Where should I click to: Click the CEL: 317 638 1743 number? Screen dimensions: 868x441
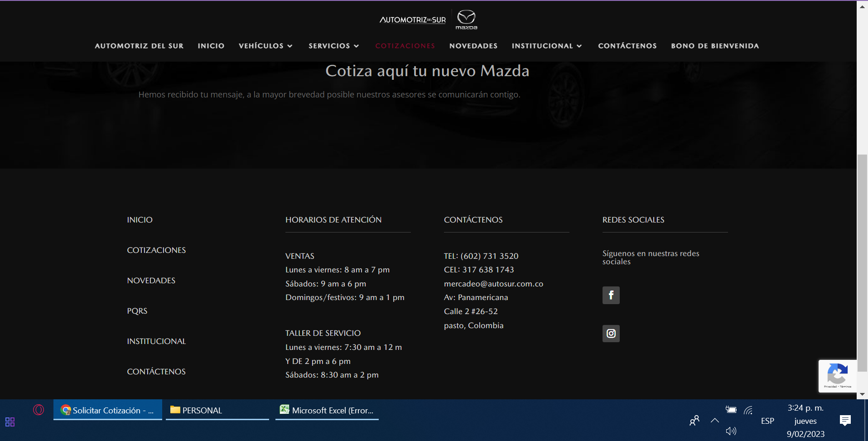[479, 270]
